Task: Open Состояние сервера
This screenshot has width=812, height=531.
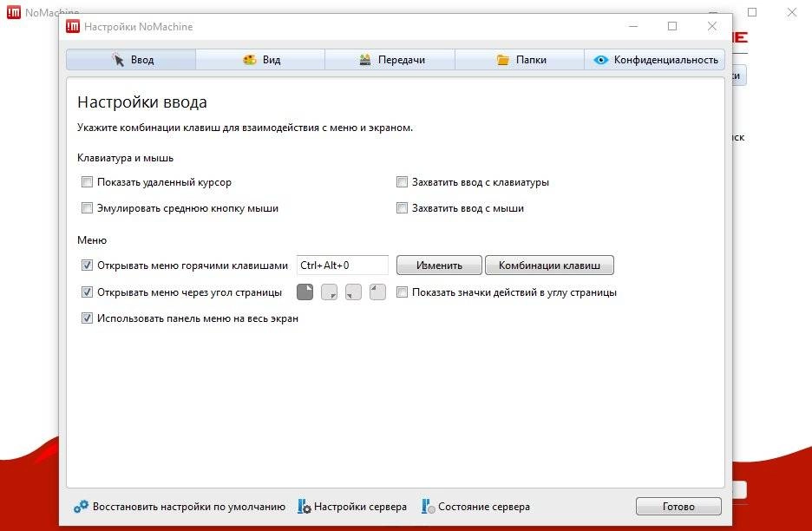Action: (x=475, y=507)
